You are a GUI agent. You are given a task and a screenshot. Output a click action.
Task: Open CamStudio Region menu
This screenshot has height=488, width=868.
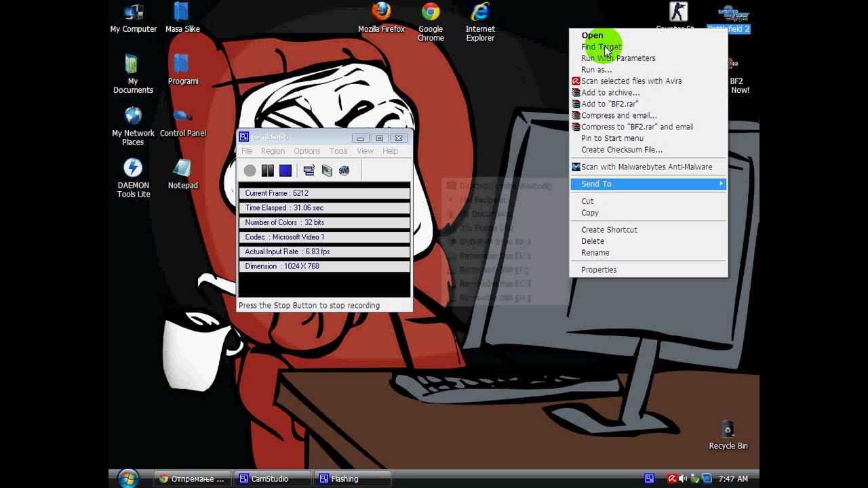[x=273, y=151]
